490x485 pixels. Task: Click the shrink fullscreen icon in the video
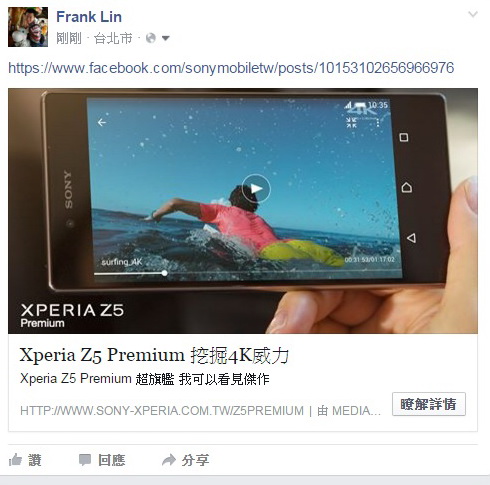tap(351, 122)
